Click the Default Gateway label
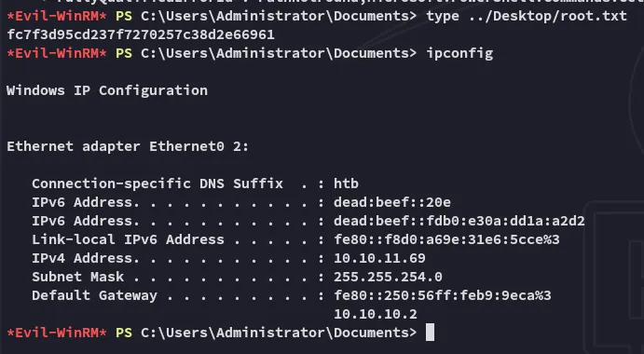The height and width of the screenshot is (354, 644). 94,295
